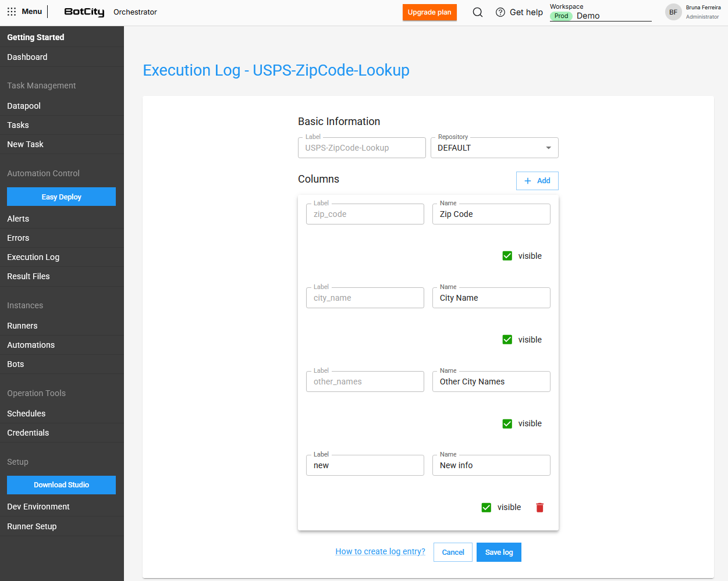
Task: Uncheck visible for Zip Code column
Action: tap(507, 256)
